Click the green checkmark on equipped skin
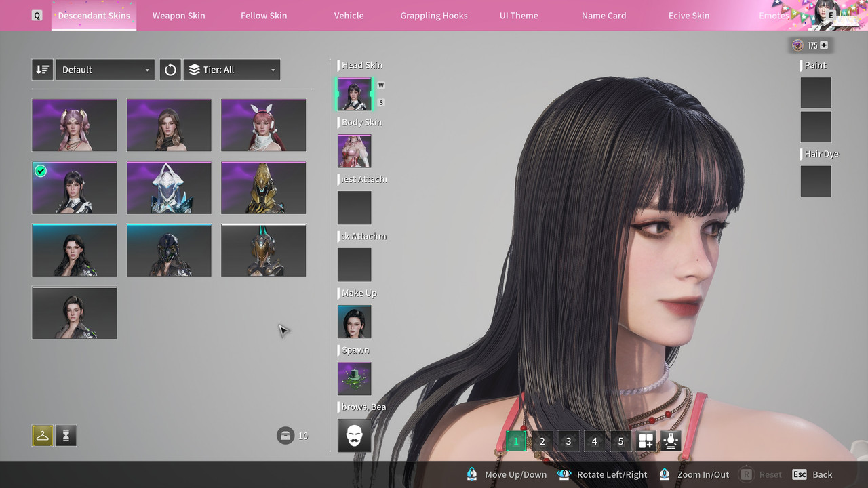The width and height of the screenshot is (868, 488). tap(41, 171)
